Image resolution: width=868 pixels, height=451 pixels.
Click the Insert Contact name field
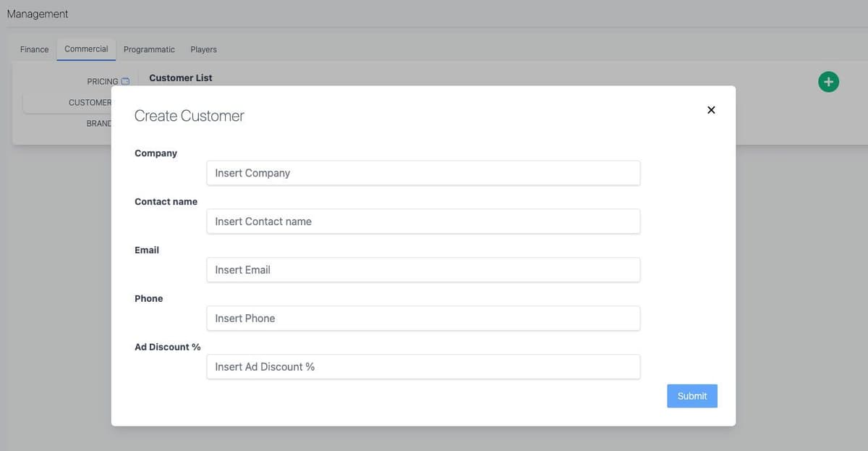tap(423, 222)
